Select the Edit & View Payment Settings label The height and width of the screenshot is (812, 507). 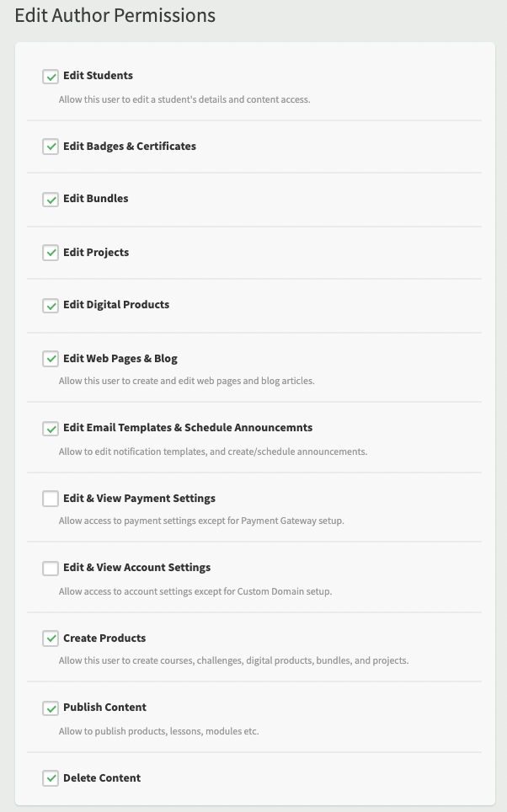[x=139, y=498]
